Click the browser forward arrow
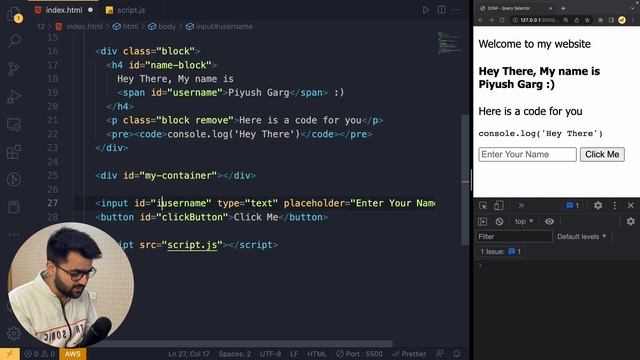This screenshot has width=640, height=360. tap(491, 20)
